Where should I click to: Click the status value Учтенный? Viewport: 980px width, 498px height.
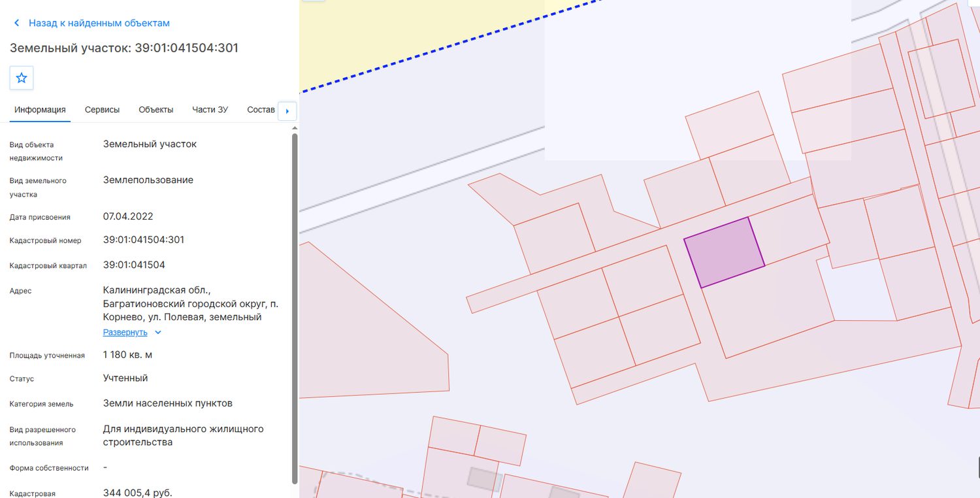click(x=125, y=378)
